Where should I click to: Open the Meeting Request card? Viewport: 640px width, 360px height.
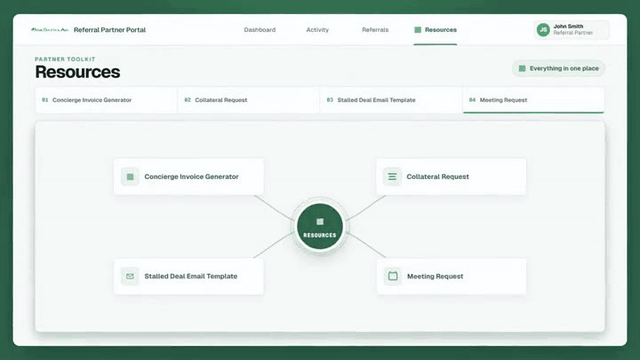[451, 276]
